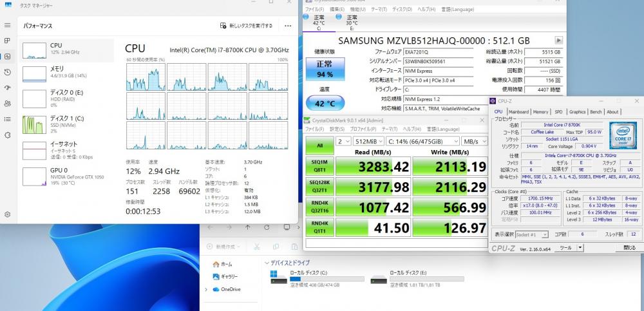Open 言語(Language) menu in CrystalDiskInfo

pyautogui.click(x=457, y=9)
